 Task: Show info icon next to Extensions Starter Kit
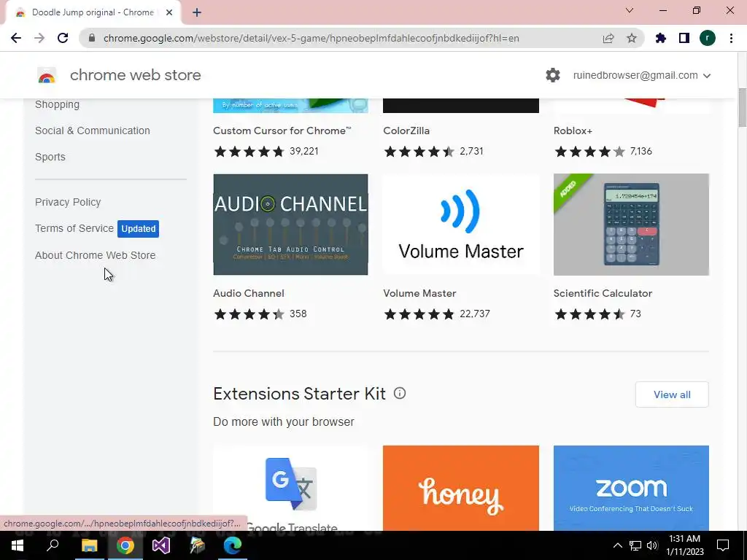click(400, 393)
